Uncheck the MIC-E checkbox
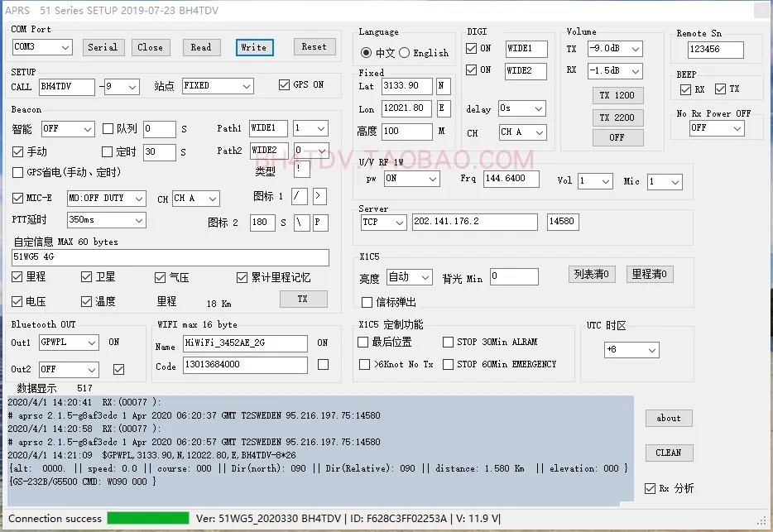 [17, 198]
